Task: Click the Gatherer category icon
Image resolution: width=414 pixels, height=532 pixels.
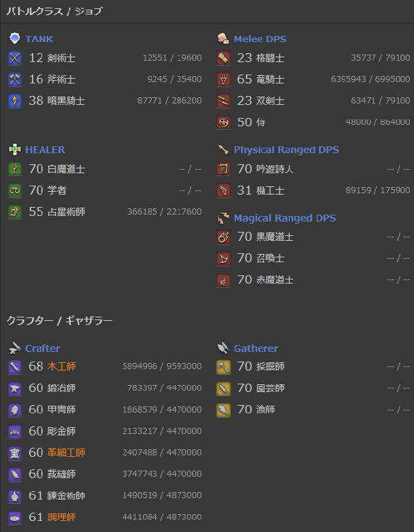Action: click(x=224, y=348)
